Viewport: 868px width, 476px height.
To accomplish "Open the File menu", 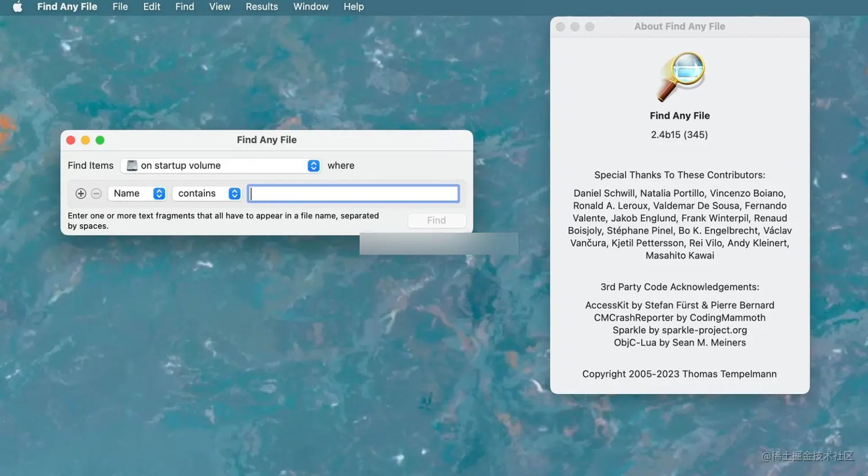I will point(120,7).
